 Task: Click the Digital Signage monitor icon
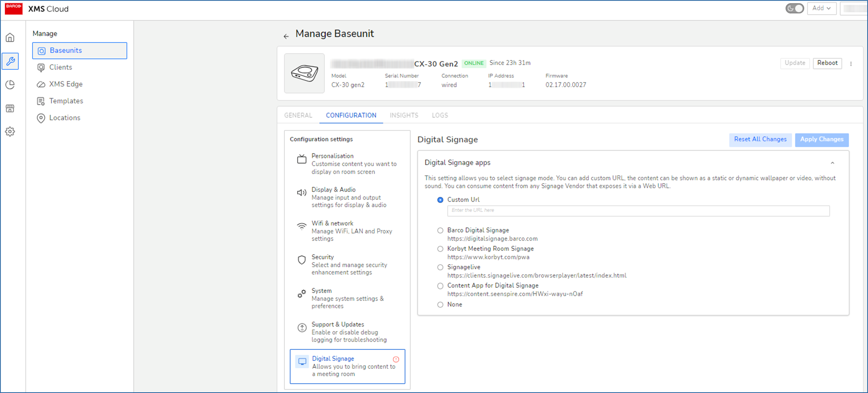click(302, 362)
